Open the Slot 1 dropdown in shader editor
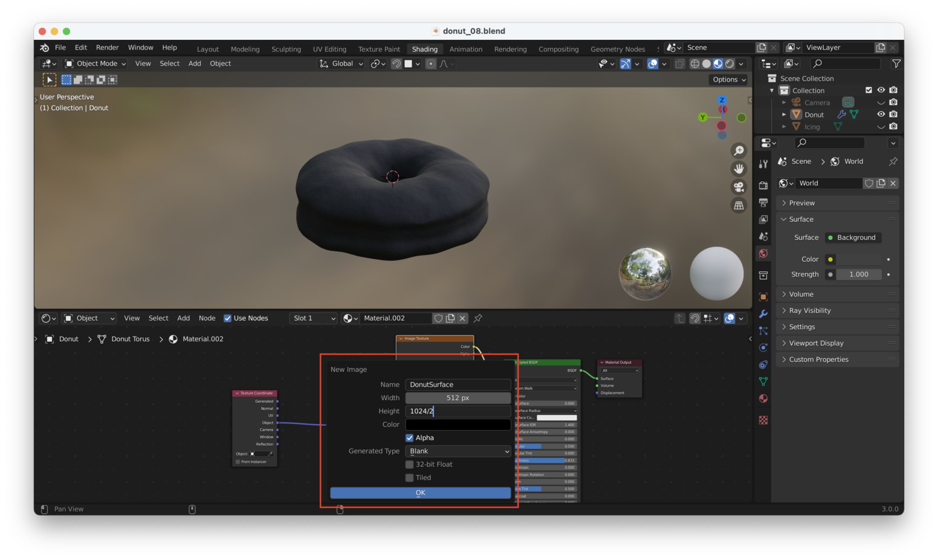The height and width of the screenshot is (560, 938). pyautogui.click(x=313, y=318)
